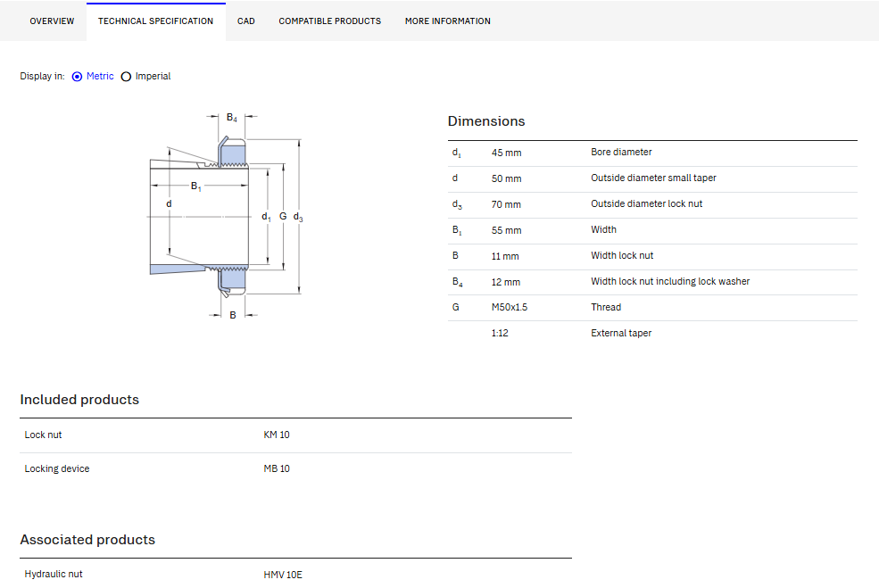Click the 55 mm width value
This screenshot has width=879, height=588.
tap(506, 230)
